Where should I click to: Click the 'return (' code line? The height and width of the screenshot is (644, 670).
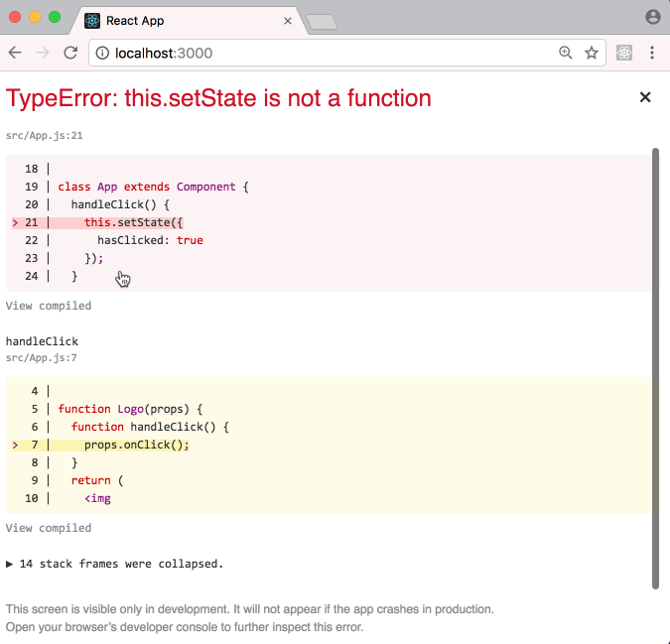[97, 480]
